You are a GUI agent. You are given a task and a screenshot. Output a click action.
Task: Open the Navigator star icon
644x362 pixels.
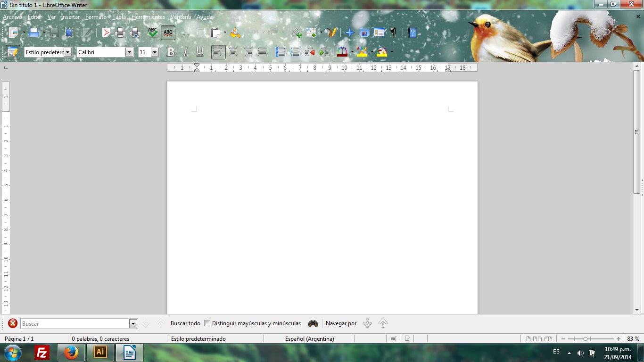350,33
